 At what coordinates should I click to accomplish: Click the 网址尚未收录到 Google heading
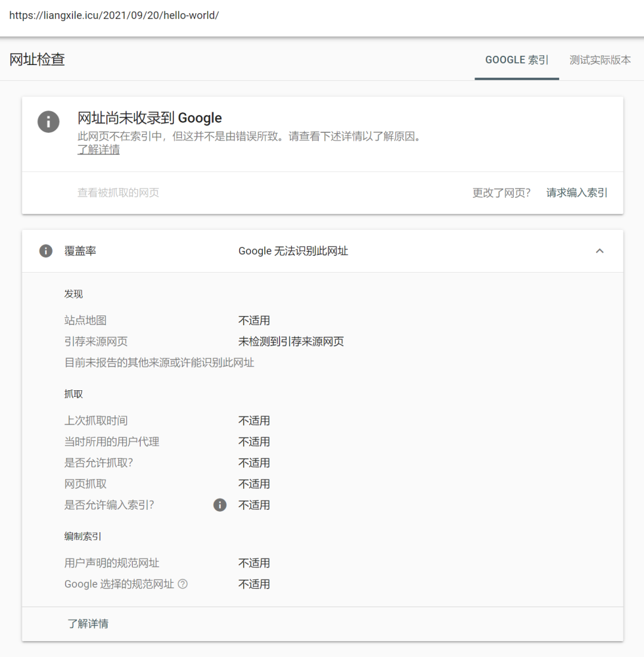(x=150, y=118)
